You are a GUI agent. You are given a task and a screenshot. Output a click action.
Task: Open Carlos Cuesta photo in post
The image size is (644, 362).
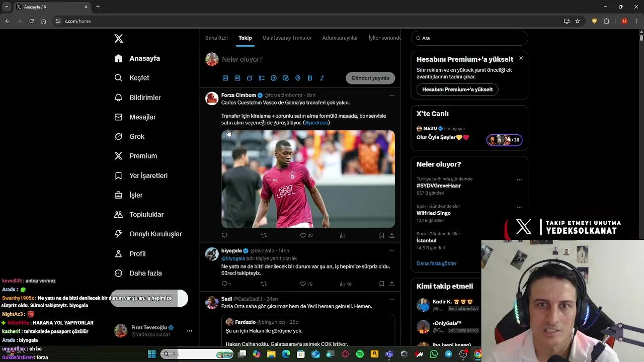(308, 179)
